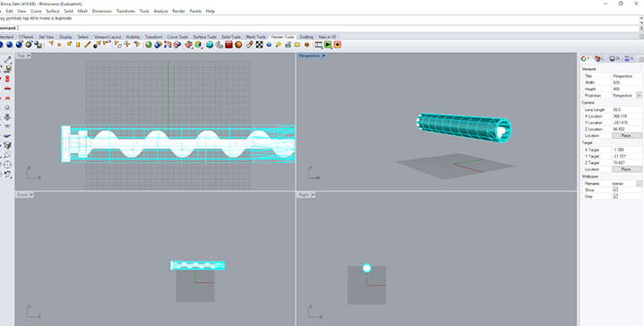Open the Mesh menu
The height and width of the screenshot is (326, 644).
pos(82,11)
